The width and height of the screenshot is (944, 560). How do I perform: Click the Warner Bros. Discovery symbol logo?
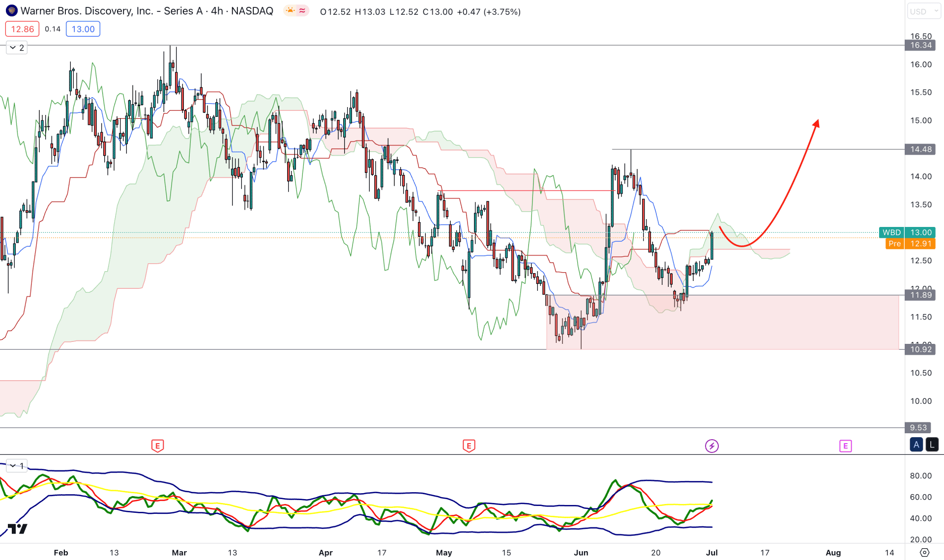pyautogui.click(x=12, y=11)
